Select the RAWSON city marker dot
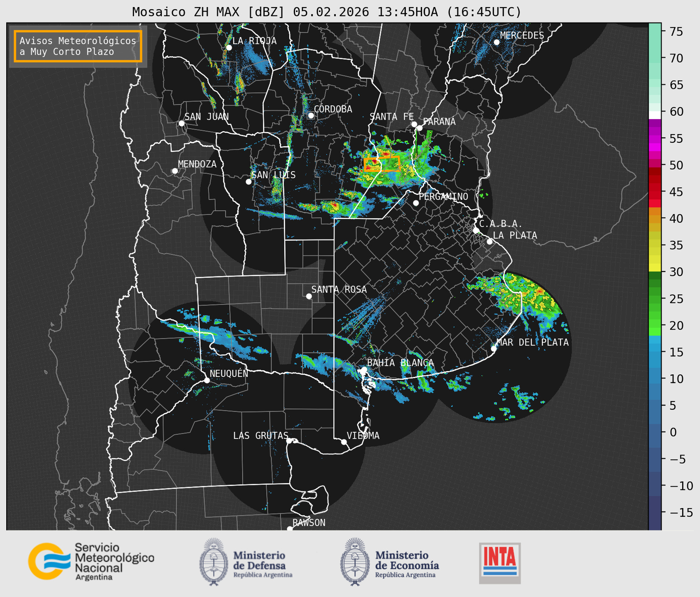Image resolution: width=700 pixels, height=597 pixels. pos(290,529)
